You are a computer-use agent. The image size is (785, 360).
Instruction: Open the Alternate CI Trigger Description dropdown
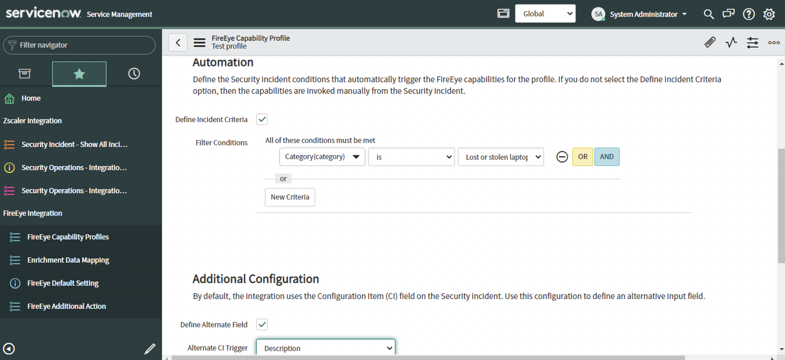tap(326, 348)
